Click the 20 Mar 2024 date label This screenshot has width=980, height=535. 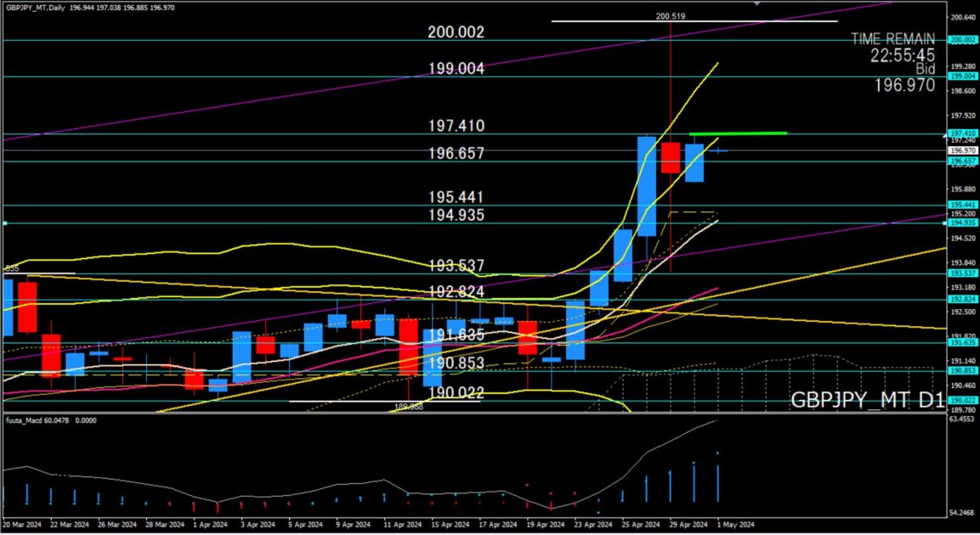(24, 525)
